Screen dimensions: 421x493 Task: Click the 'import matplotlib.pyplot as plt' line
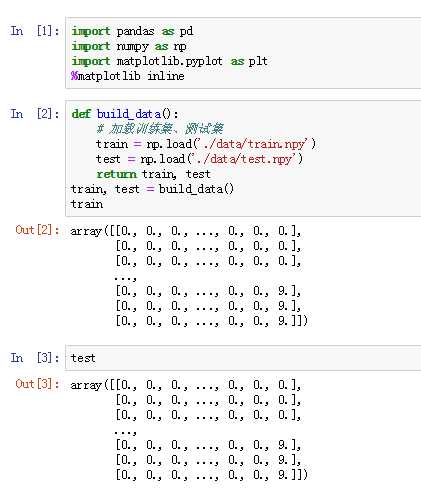pyautogui.click(x=170, y=61)
